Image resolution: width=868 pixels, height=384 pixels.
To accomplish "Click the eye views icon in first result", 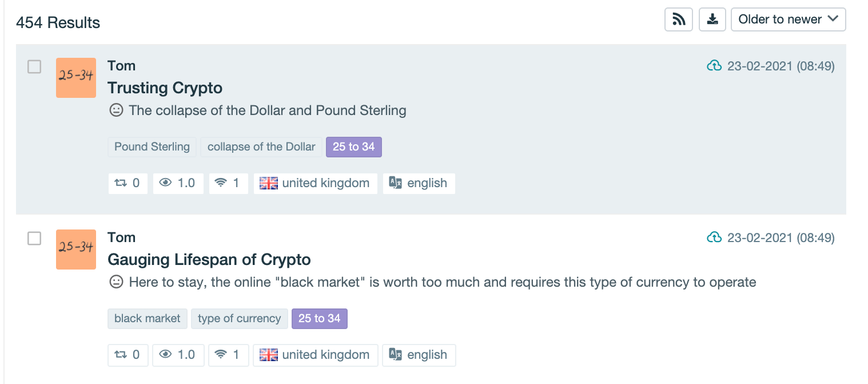I will [166, 183].
